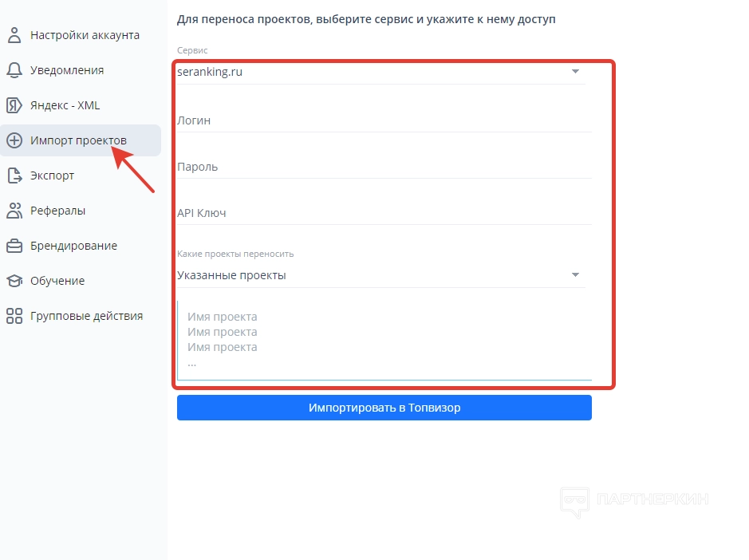This screenshot has width=749, height=560.
Task: Click the training graduation cap icon
Action: (x=14, y=281)
